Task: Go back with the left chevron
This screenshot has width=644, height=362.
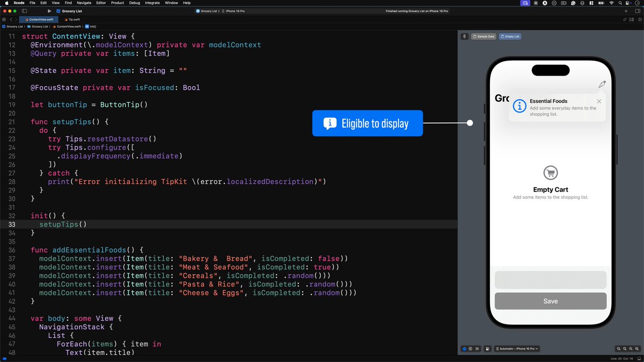Action: point(11,19)
